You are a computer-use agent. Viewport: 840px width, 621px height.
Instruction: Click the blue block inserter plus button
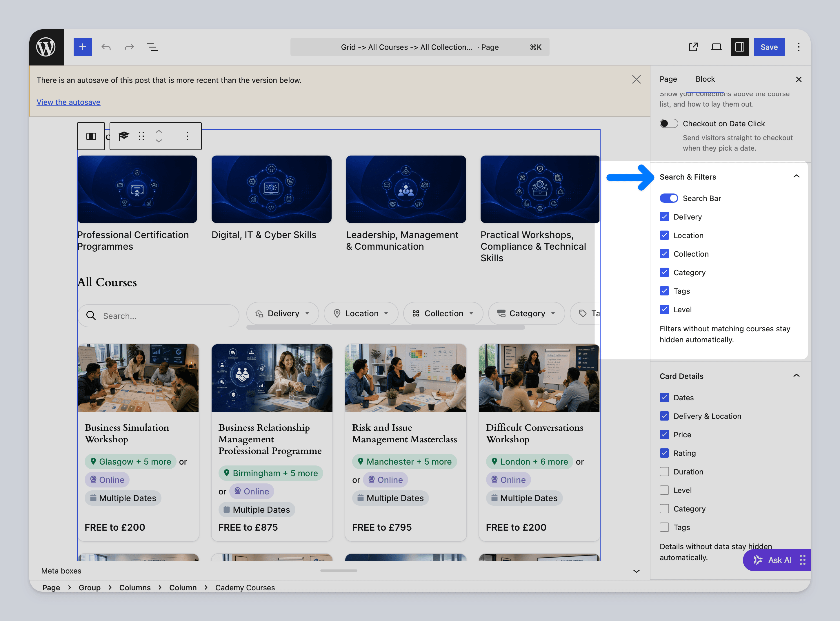tap(83, 47)
